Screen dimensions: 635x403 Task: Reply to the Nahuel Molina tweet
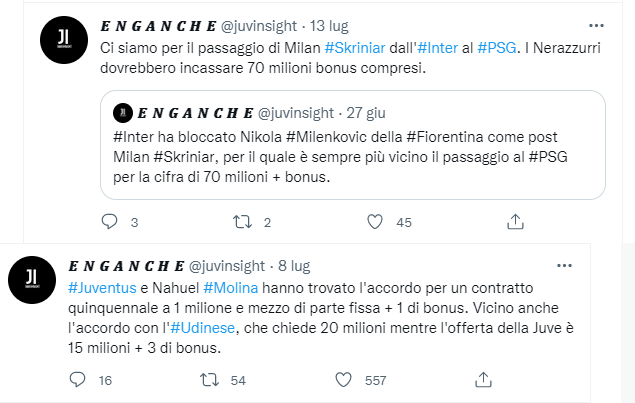pos(78,380)
